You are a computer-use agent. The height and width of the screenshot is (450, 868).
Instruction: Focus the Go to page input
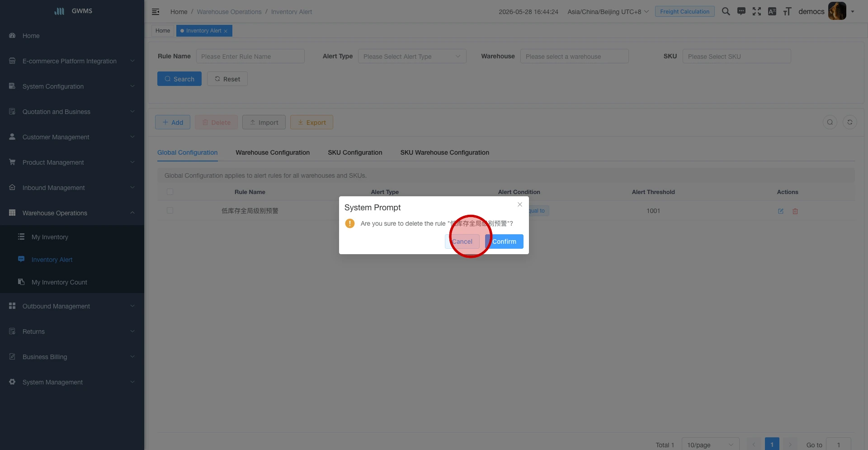click(x=838, y=445)
